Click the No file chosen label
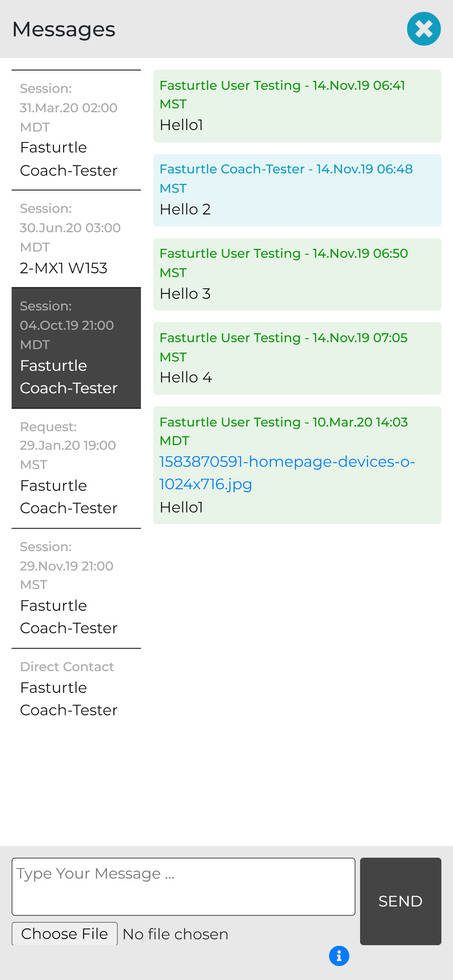453x980 pixels. point(175,934)
